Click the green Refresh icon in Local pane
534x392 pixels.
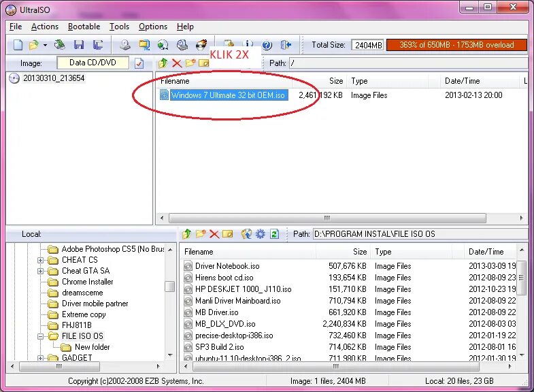pyautogui.click(x=274, y=233)
